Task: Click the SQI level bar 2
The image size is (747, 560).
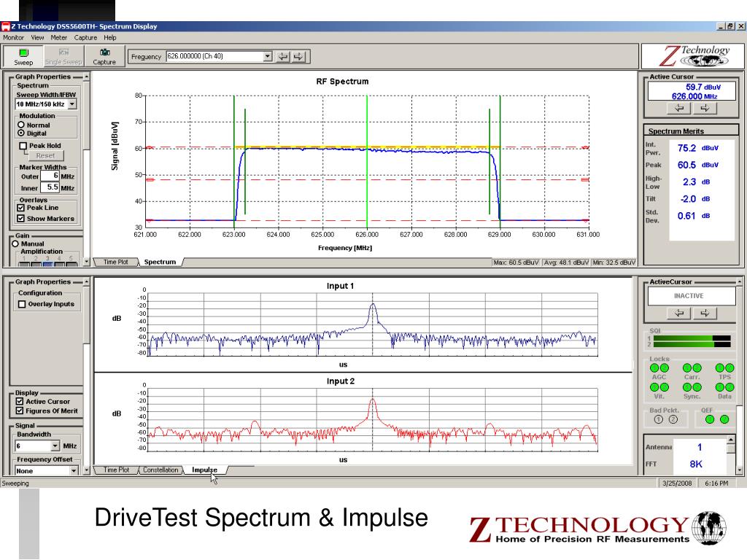Action: tap(692, 345)
